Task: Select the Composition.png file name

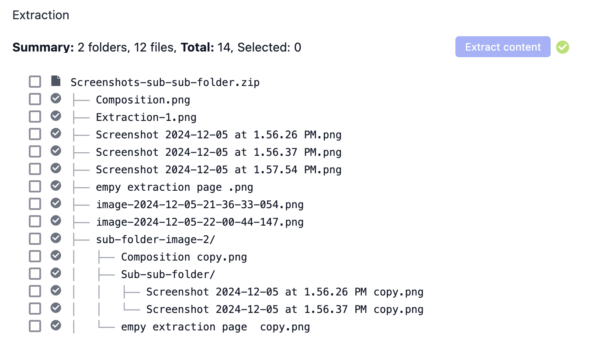Action: (143, 100)
